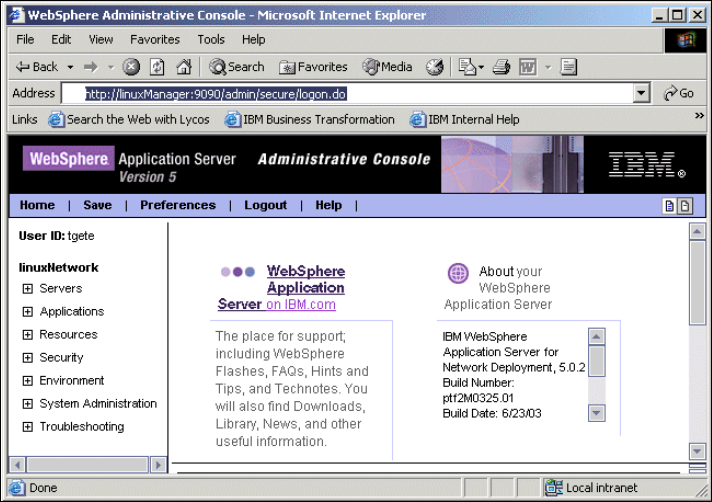Click the Back arrow toolbar button

click(37, 67)
